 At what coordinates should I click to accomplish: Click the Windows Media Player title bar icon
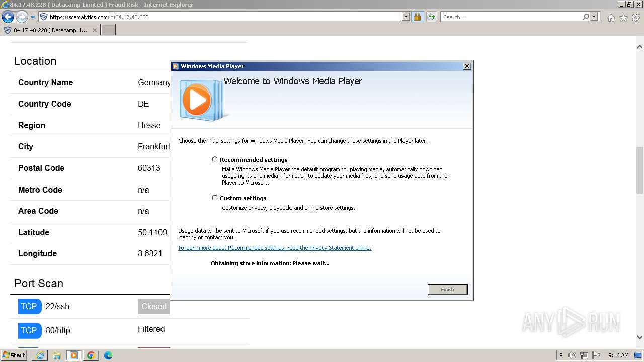[x=176, y=66]
